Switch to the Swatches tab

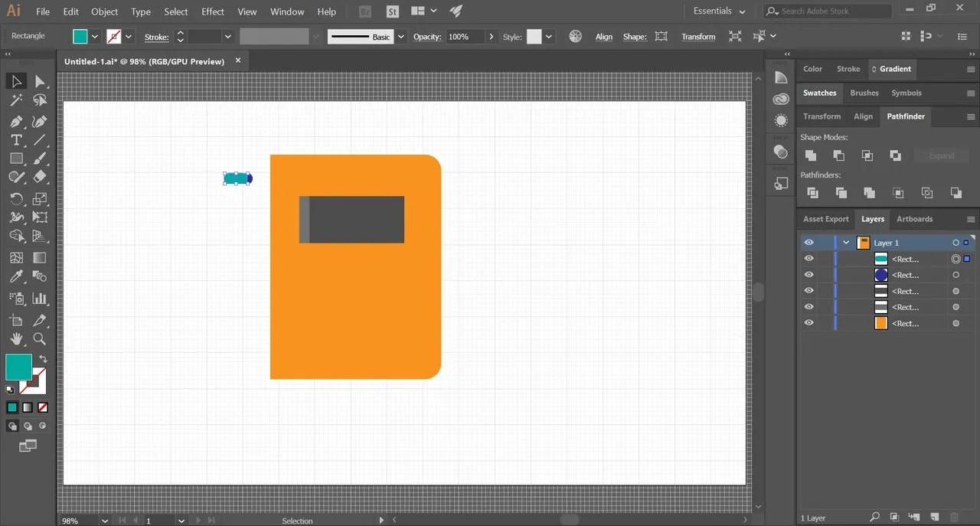point(819,93)
